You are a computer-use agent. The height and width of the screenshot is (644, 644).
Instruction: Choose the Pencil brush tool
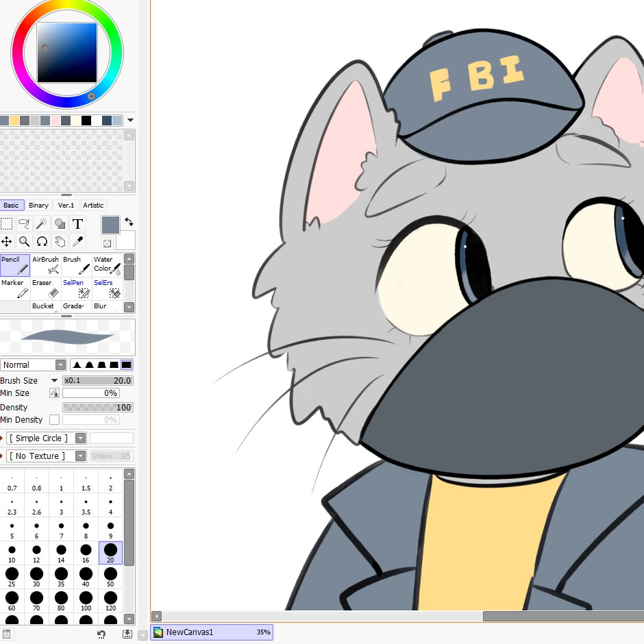tap(15, 265)
